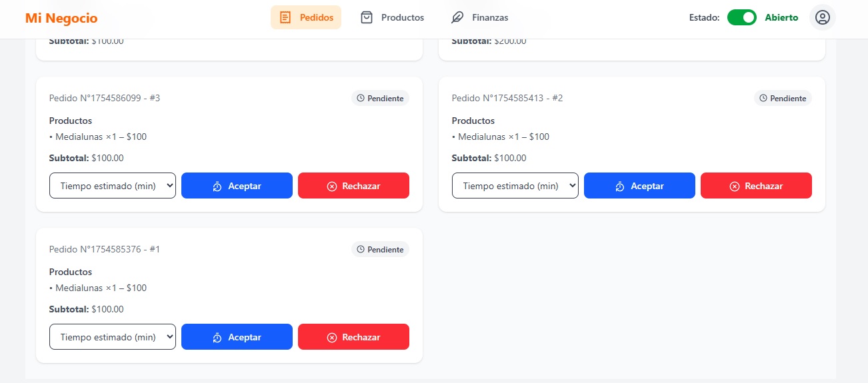Click the Mi Negocio logo

point(61,18)
